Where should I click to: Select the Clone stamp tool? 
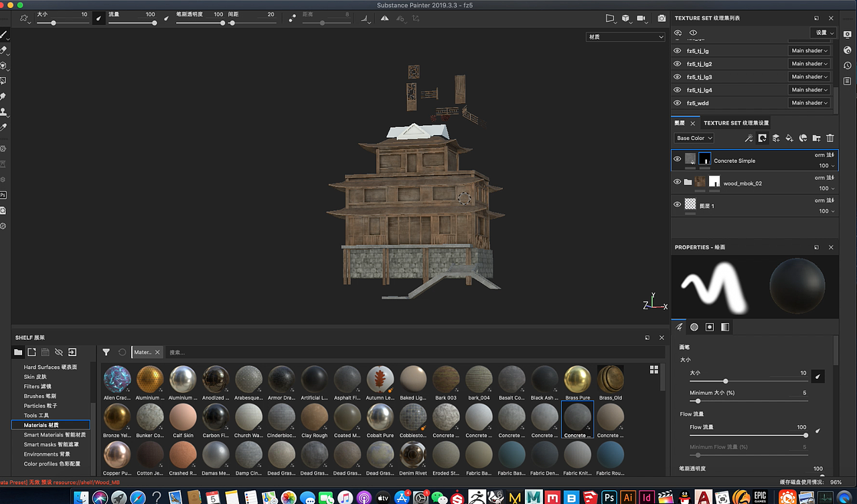point(3,112)
